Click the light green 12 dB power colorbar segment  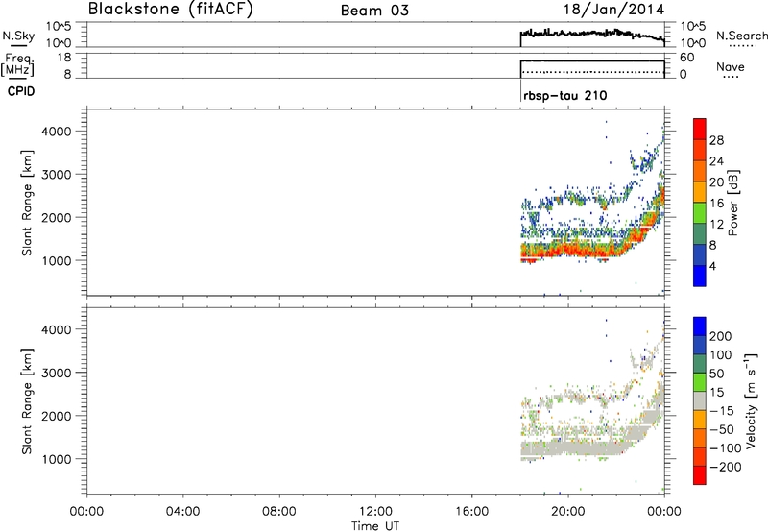point(700,213)
